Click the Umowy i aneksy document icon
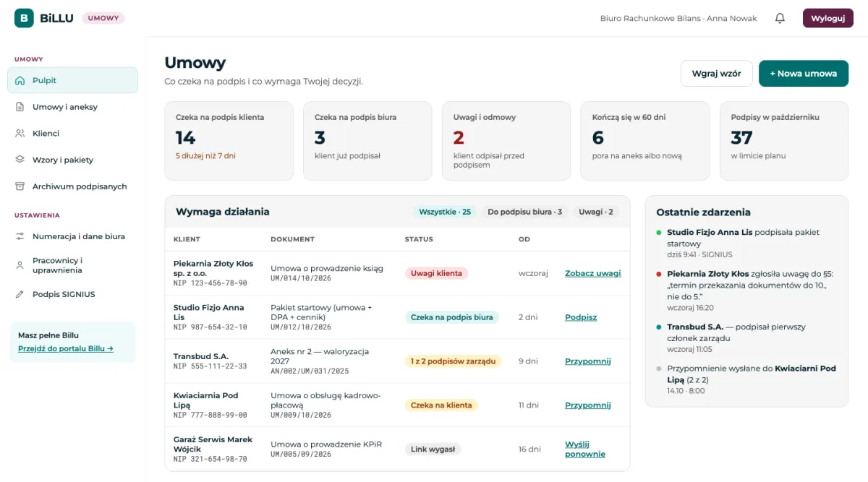The width and height of the screenshot is (868, 482). pyautogui.click(x=20, y=107)
